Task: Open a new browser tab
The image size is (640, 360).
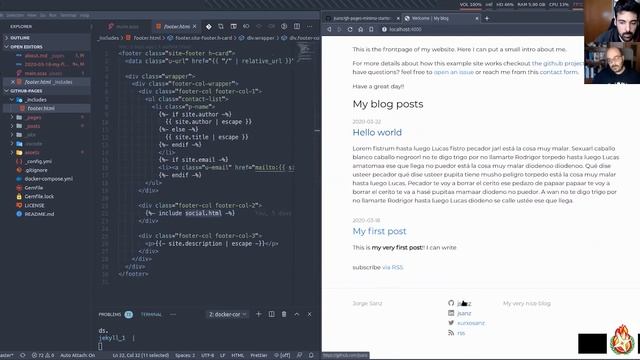Action: coord(487,18)
